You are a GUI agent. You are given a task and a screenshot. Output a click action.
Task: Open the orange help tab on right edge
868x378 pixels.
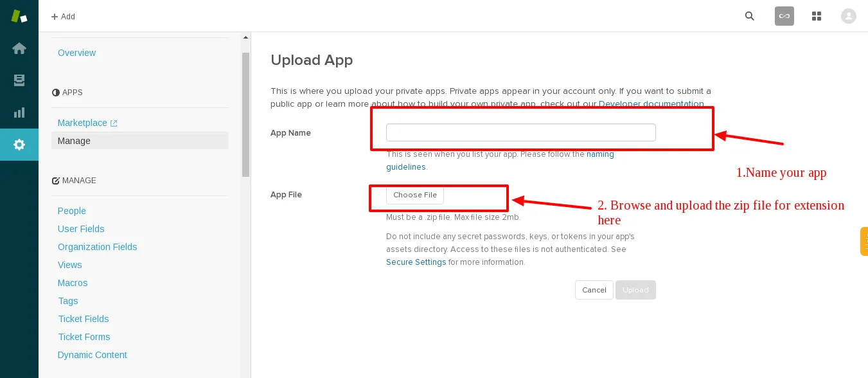(x=864, y=242)
